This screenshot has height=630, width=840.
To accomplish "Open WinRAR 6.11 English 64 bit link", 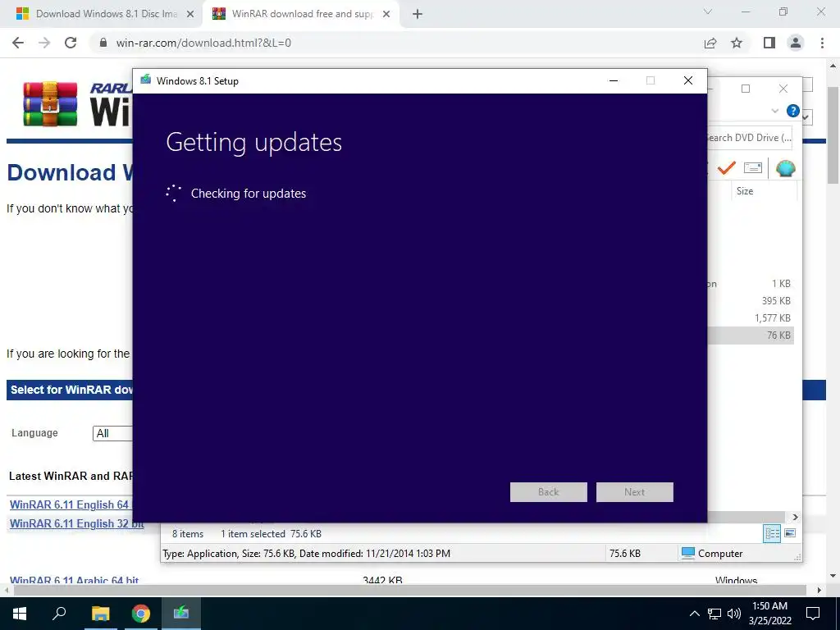I will coord(71,504).
